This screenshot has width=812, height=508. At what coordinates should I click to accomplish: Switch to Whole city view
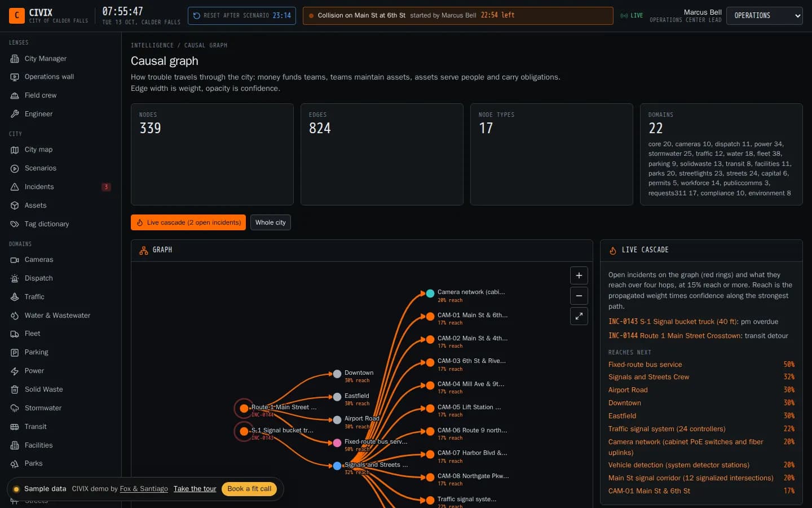pyautogui.click(x=271, y=222)
